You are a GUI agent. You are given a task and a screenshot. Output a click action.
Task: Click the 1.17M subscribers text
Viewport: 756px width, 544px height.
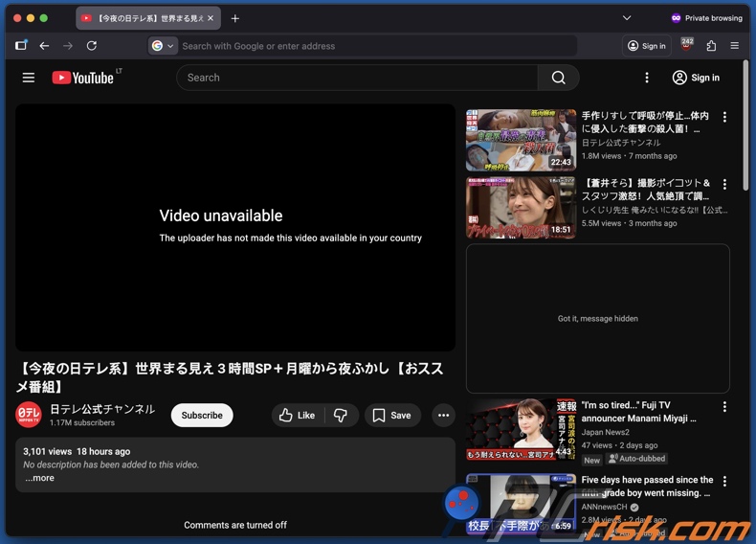coord(82,422)
